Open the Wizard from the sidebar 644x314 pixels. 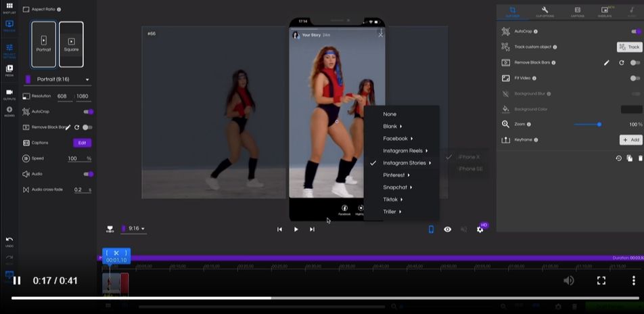[x=9, y=112]
